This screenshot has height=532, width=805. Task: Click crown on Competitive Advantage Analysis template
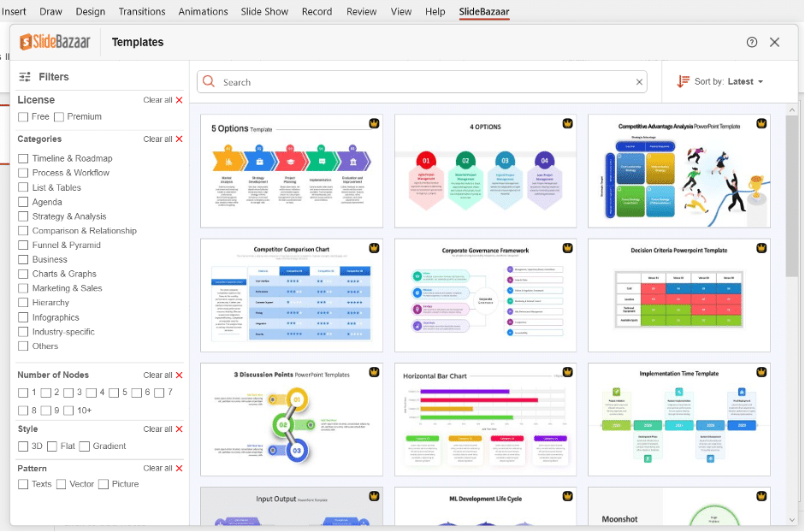(x=761, y=123)
